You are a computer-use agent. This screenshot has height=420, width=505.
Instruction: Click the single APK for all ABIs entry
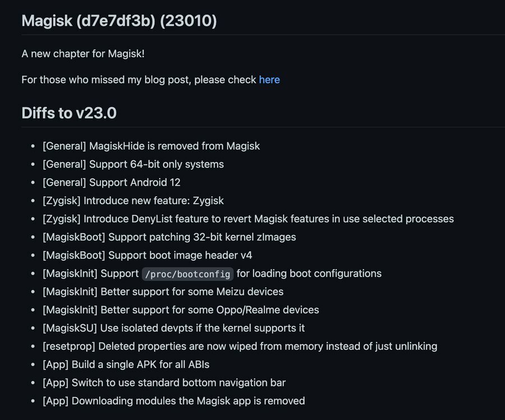tap(126, 364)
